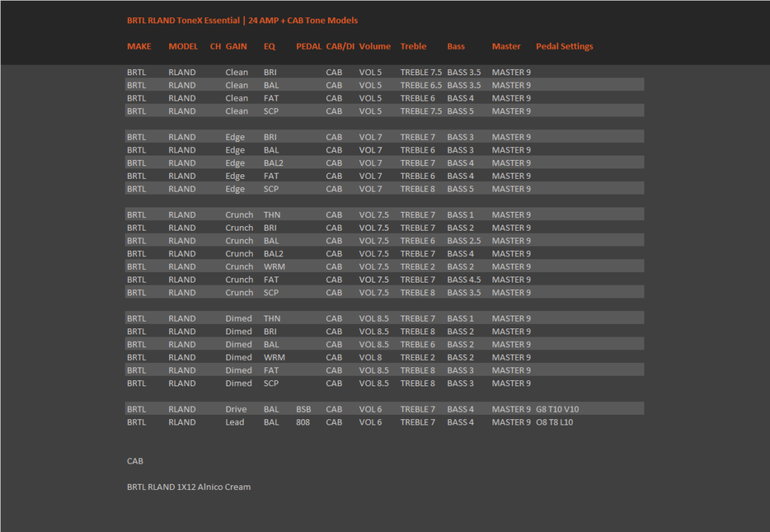Viewport: 770px width, 532px height.
Task: Select TREBLE 7.5 in the Clean BRI row
Action: click(421, 72)
